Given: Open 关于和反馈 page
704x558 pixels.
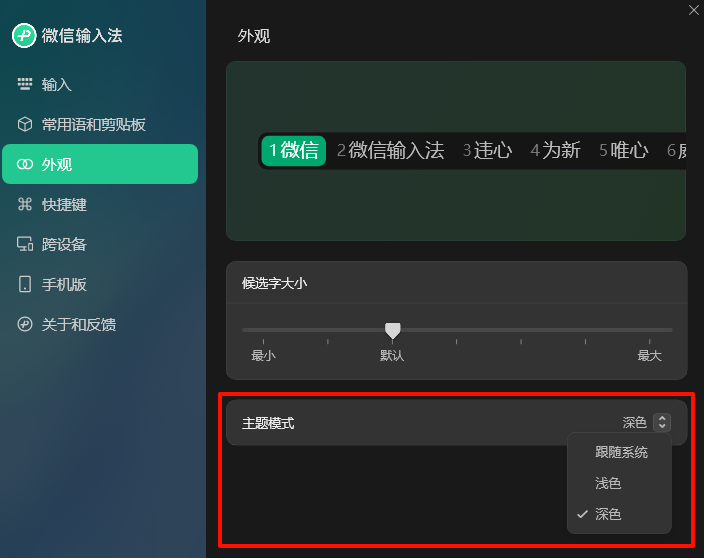Looking at the screenshot, I should [100, 324].
